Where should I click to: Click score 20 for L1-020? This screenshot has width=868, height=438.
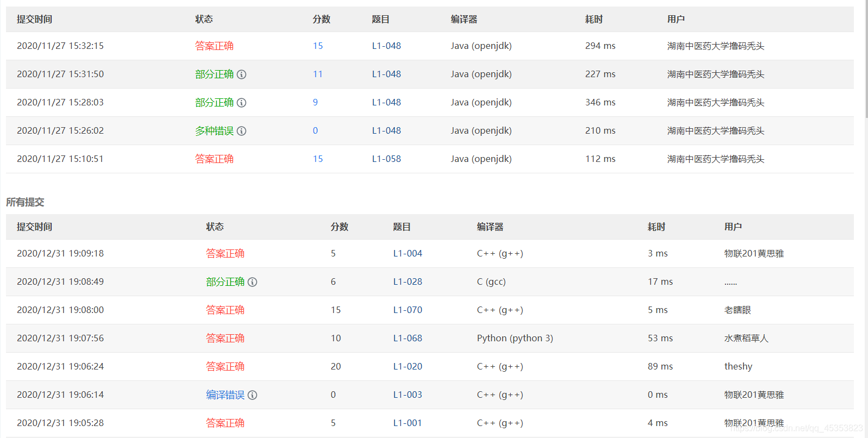tap(336, 366)
